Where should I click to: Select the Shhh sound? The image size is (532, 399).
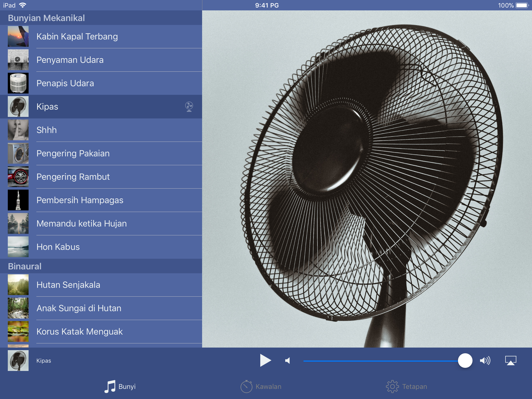coord(101,130)
